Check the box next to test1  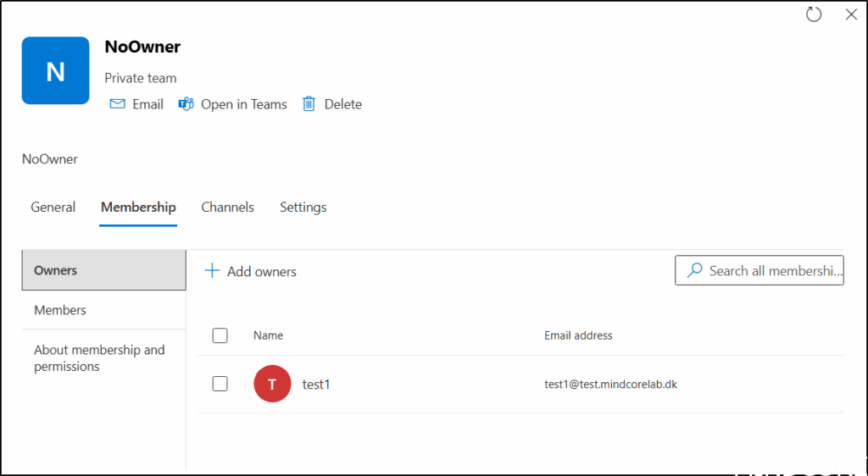(220, 384)
